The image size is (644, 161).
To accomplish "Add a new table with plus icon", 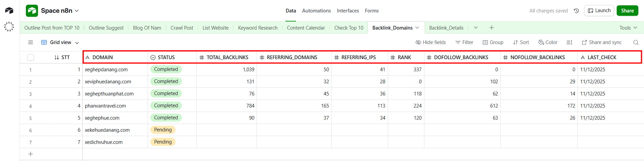I will 491,28.
